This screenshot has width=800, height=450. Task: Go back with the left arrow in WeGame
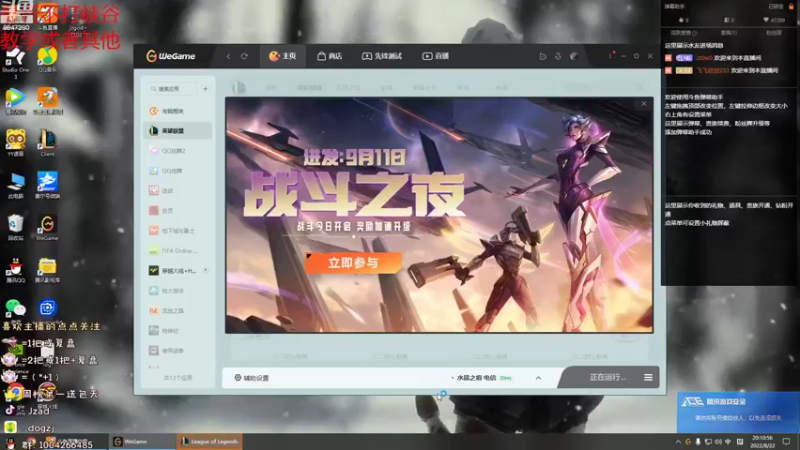pyautogui.click(x=228, y=56)
